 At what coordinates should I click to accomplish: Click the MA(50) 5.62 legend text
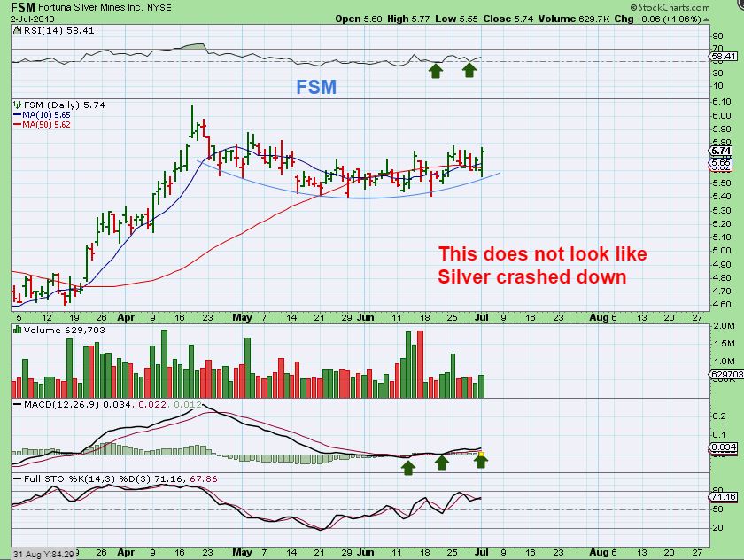46,125
